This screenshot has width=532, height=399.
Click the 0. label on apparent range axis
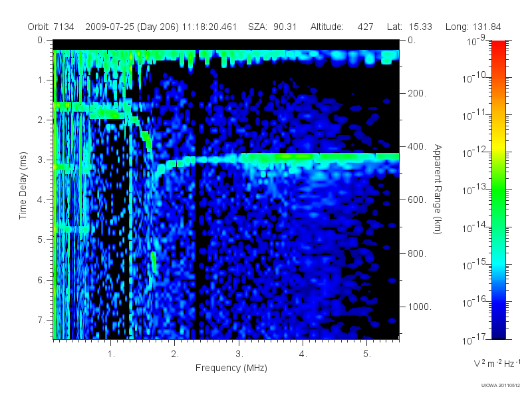[412, 40]
